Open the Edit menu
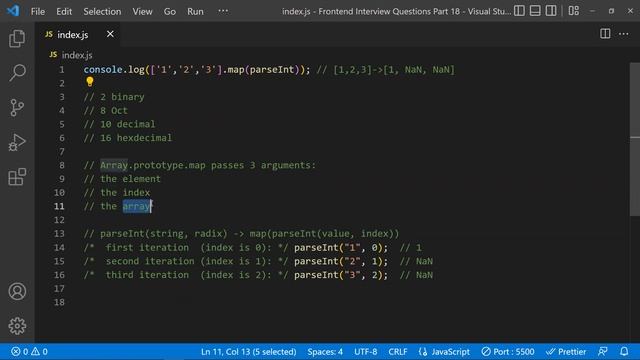The width and height of the screenshot is (640, 360). pyautogui.click(x=64, y=11)
